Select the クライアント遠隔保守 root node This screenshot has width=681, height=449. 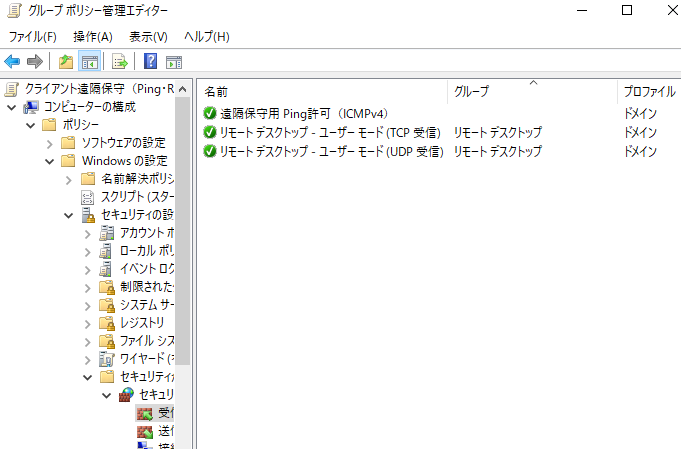(x=99, y=89)
